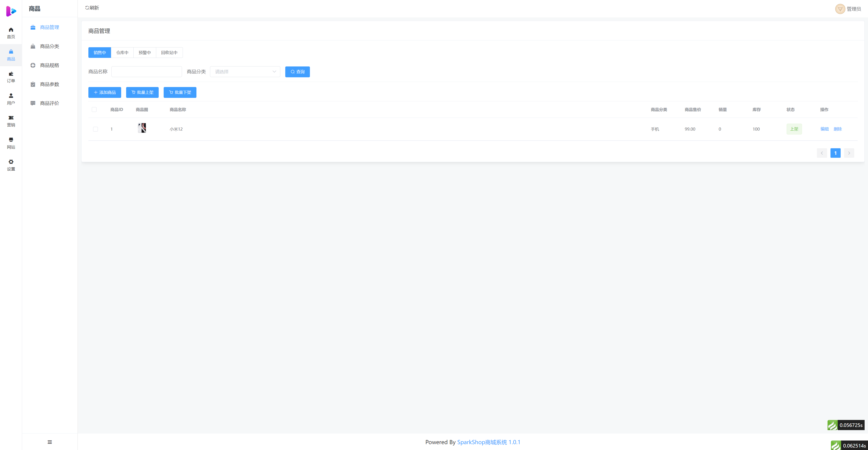Check the checkbox for product 小米12

[x=95, y=129]
